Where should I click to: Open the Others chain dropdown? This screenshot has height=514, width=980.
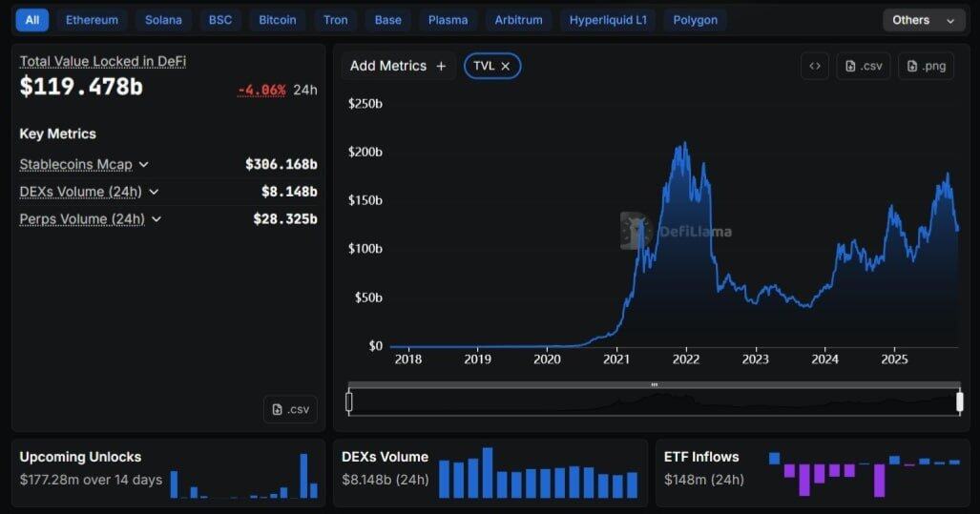923,20
